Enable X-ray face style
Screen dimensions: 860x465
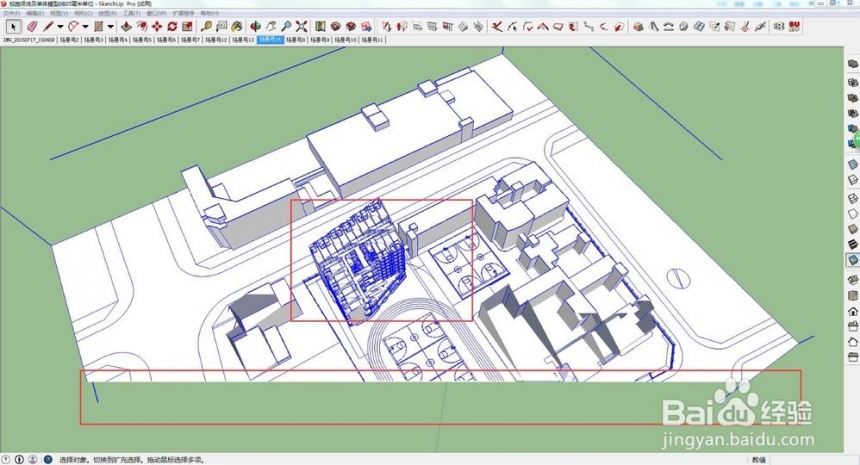[x=853, y=165]
